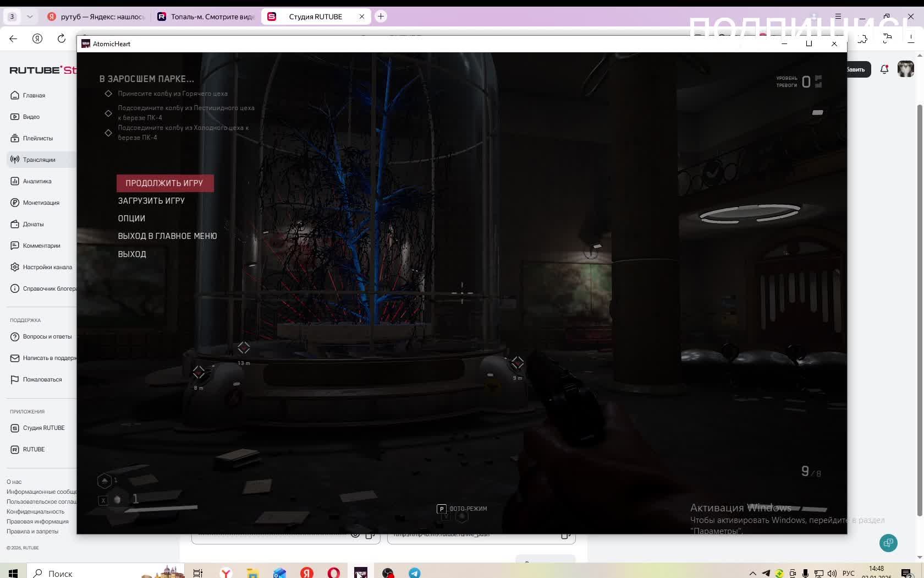Click the ФОТО-РЕЖИМ photo mode button
924x578 pixels.
(x=462, y=509)
